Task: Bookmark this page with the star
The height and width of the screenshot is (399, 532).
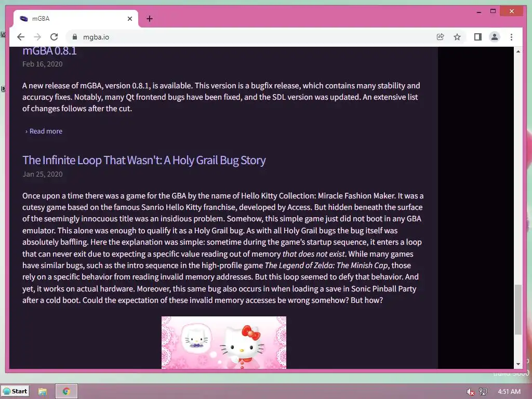Action: pyautogui.click(x=457, y=37)
